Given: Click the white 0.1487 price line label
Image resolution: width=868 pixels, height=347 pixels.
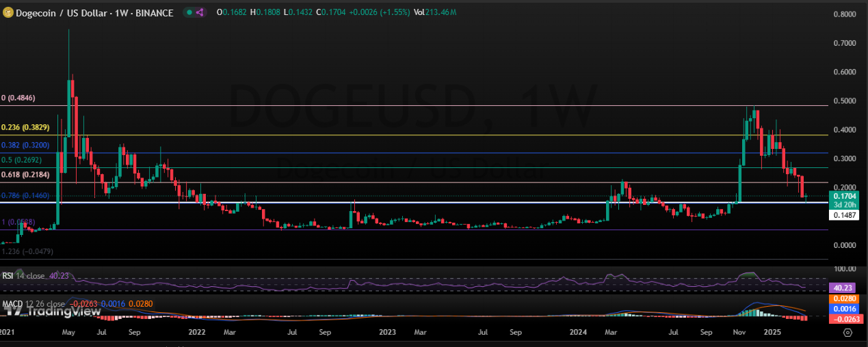Looking at the screenshot, I should pyautogui.click(x=845, y=215).
